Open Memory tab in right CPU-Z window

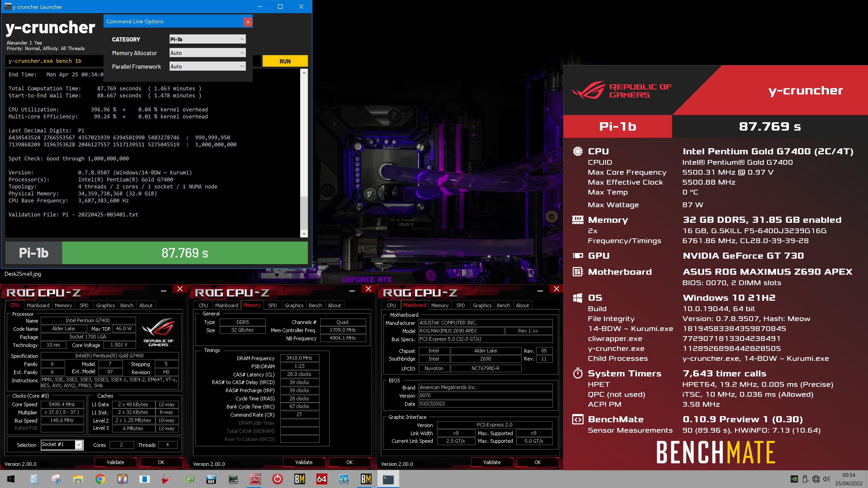[x=440, y=305]
